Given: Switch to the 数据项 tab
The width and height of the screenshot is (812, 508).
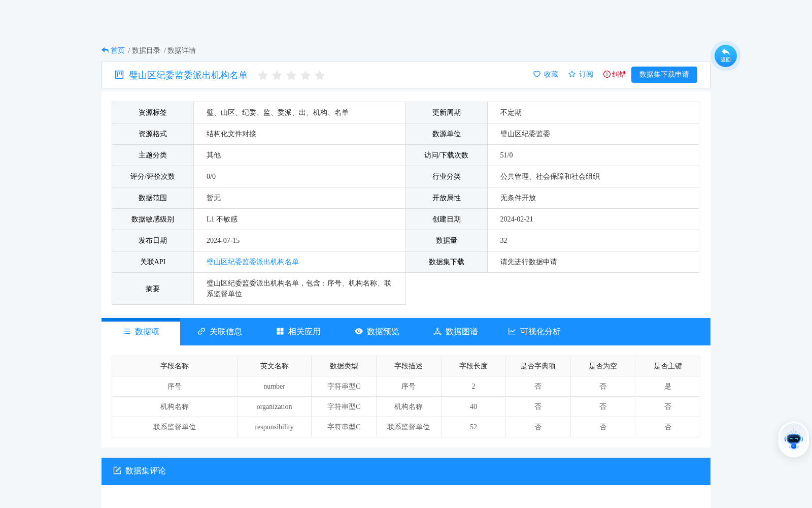Looking at the screenshot, I should [141, 332].
